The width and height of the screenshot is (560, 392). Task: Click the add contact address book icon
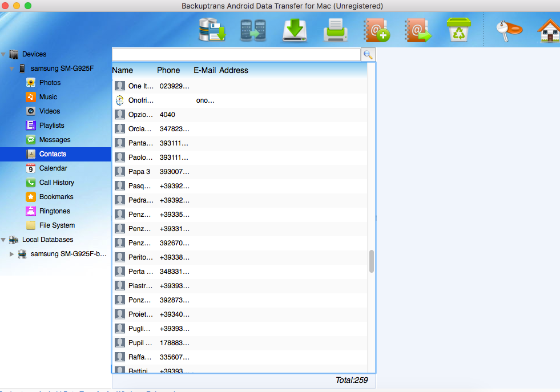coord(376,30)
